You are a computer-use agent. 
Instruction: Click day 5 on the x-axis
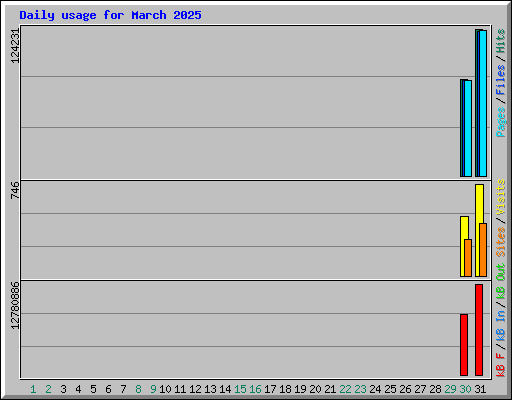93,389
